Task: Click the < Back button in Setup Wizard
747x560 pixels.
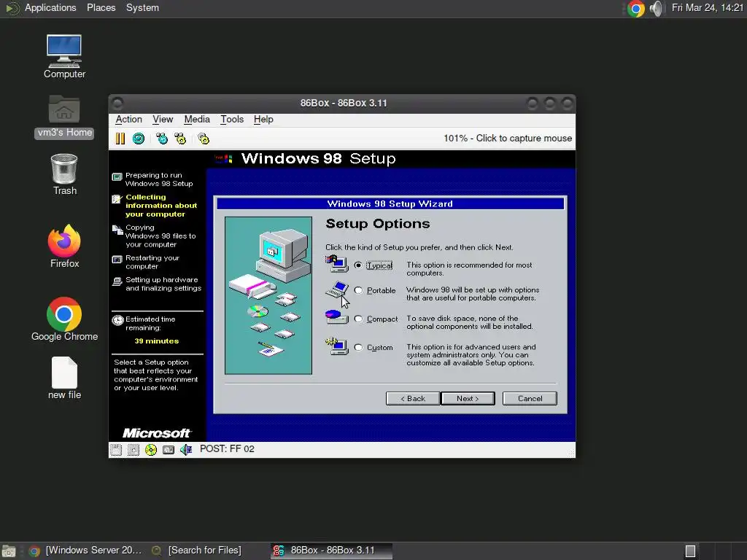Action: coord(413,399)
